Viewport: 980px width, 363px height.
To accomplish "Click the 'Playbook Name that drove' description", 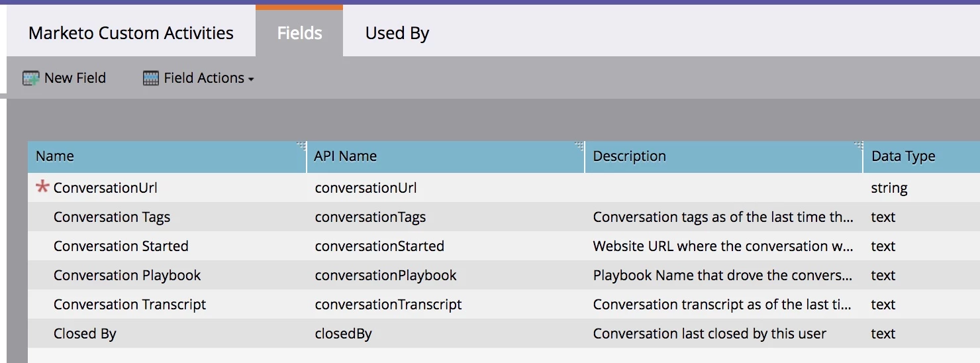I will (x=722, y=276).
